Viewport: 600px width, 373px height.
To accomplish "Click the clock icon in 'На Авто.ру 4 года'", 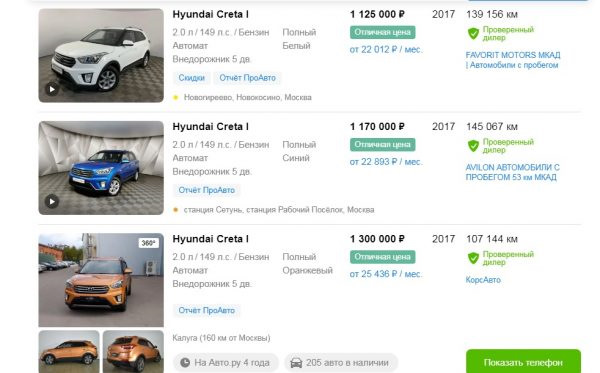I will point(185,362).
